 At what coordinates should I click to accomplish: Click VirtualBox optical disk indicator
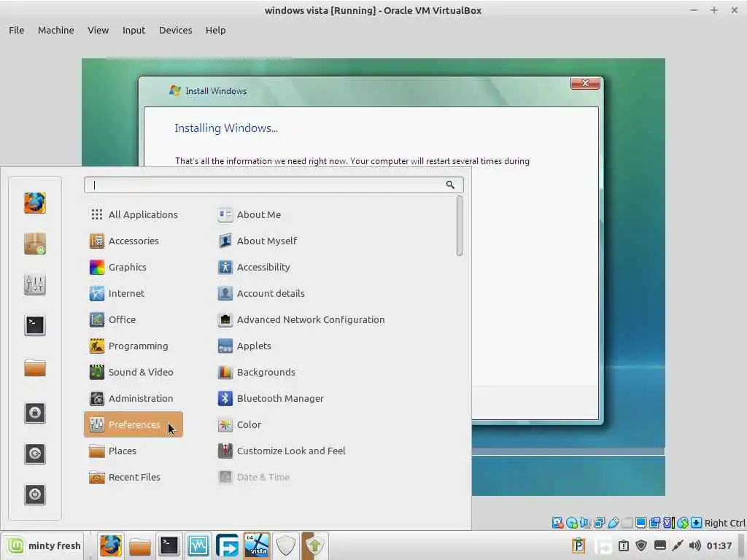click(572, 523)
